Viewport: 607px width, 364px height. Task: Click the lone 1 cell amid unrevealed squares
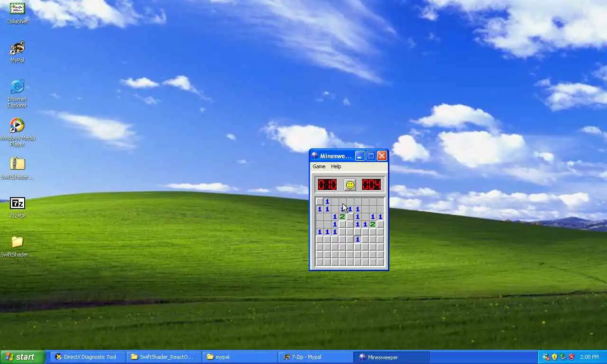[358, 239]
